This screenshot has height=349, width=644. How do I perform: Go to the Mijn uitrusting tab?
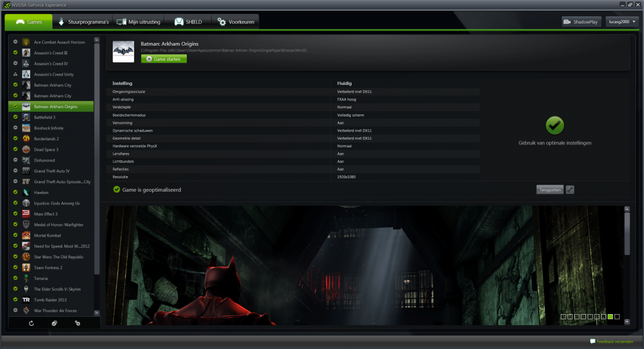[138, 22]
